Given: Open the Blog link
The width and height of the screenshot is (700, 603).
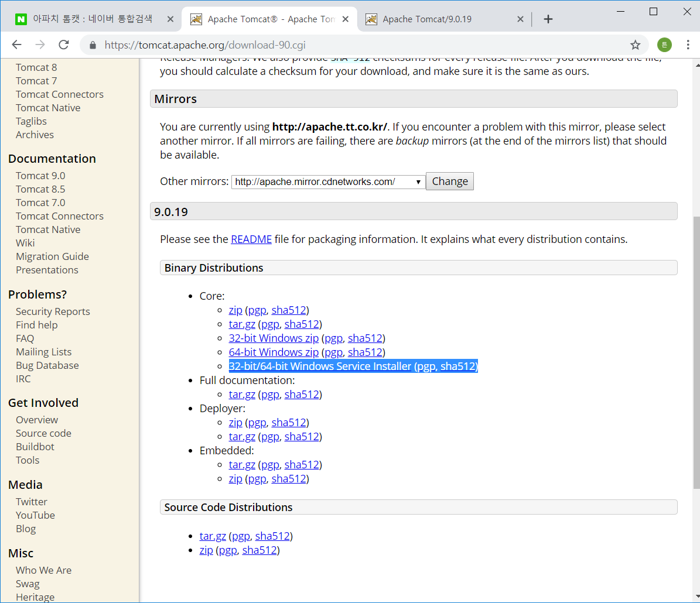Looking at the screenshot, I should point(25,529).
